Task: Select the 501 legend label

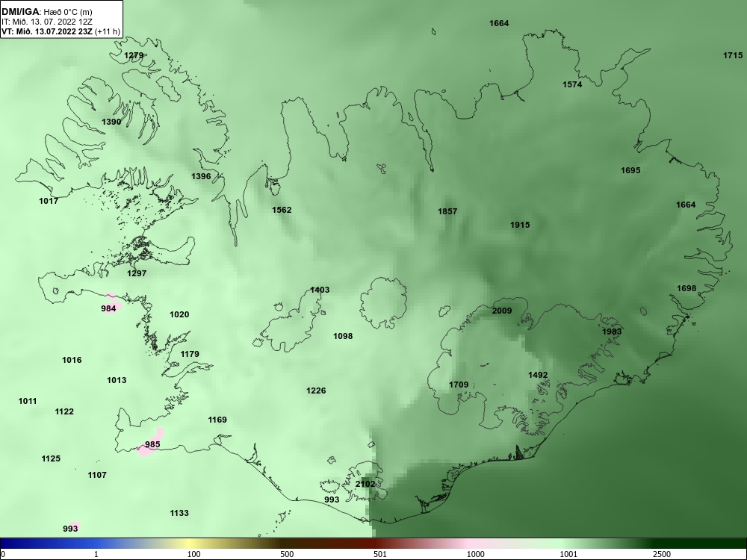Action: [379, 554]
